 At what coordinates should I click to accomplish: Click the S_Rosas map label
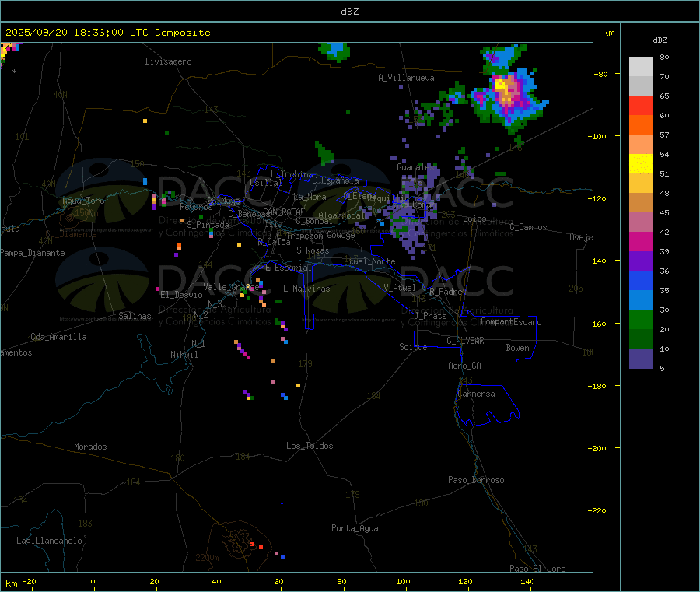pos(313,250)
